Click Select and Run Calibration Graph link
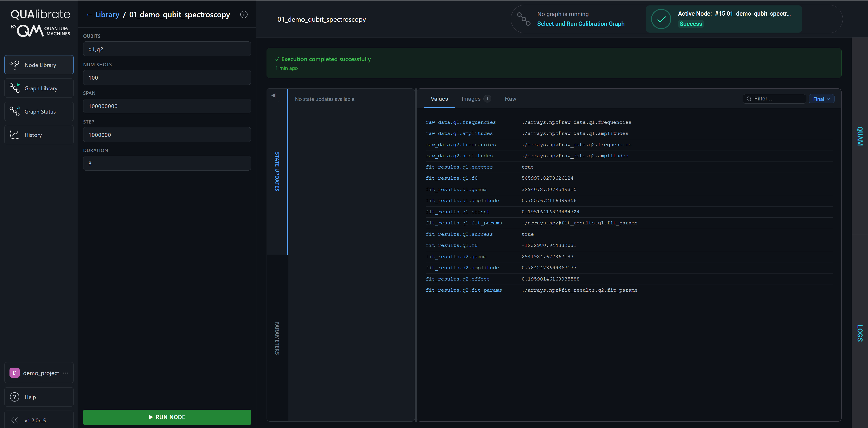This screenshot has width=868, height=428. pyautogui.click(x=581, y=24)
